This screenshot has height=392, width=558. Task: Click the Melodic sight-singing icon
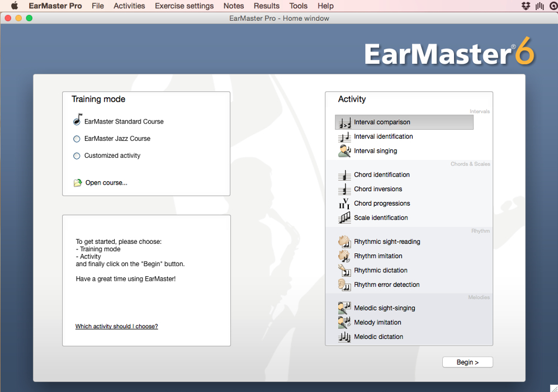coord(344,308)
